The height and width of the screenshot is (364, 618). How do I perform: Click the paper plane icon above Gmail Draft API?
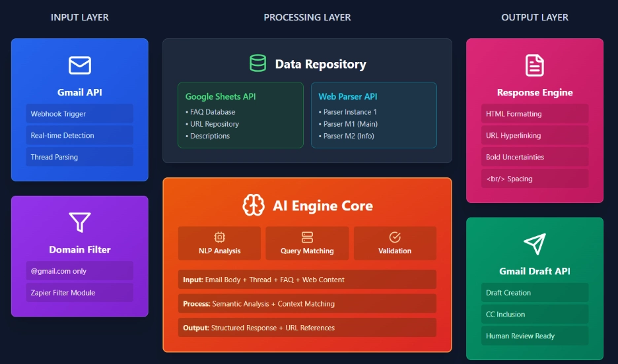(x=535, y=244)
